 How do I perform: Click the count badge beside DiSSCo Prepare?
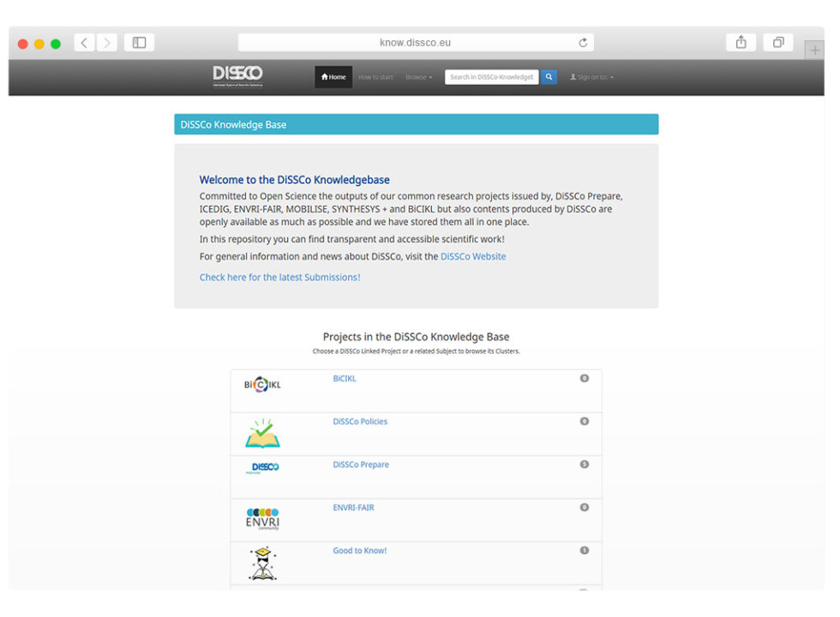(585, 464)
